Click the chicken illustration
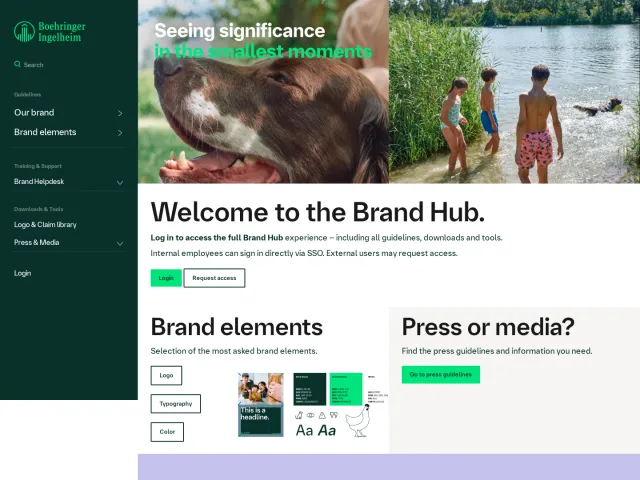The image size is (640, 480). coord(358,421)
